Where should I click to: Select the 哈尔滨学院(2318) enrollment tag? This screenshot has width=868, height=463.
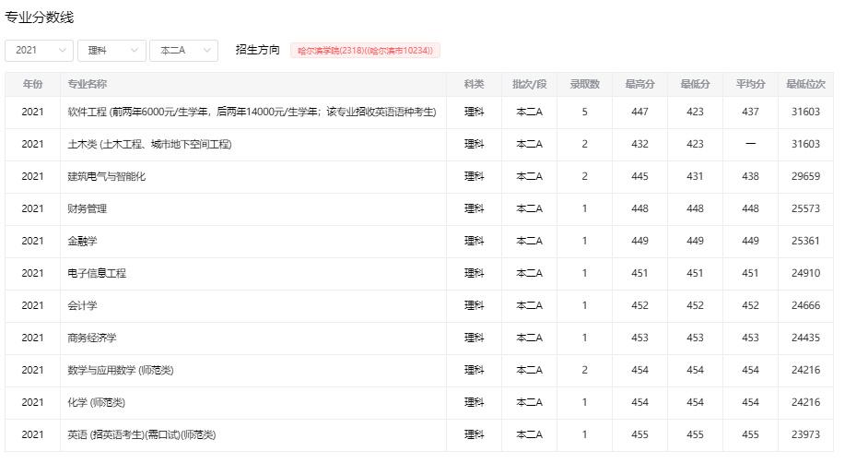[366, 51]
